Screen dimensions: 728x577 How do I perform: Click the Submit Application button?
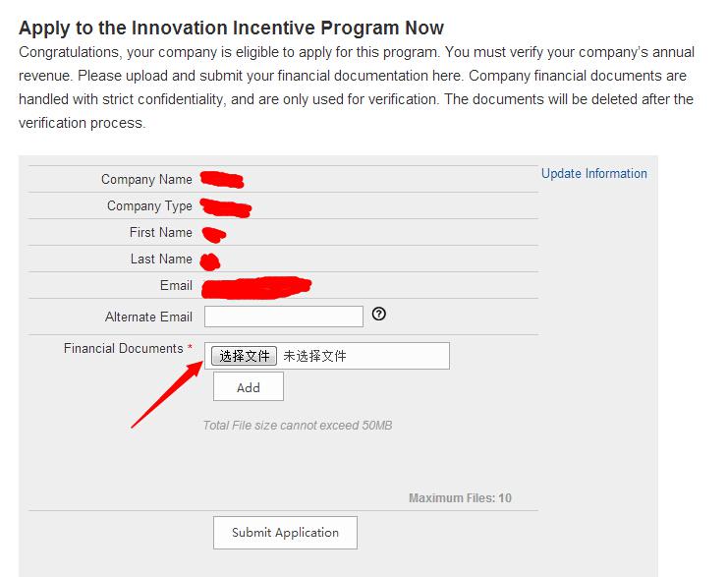285,533
